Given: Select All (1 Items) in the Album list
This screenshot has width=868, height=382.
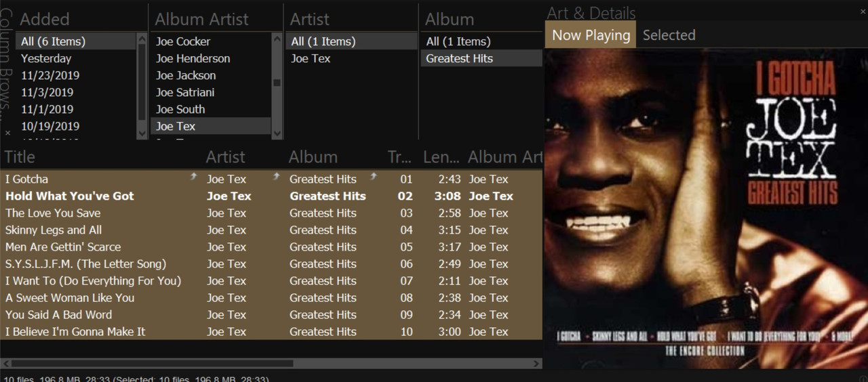Looking at the screenshot, I should click(x=482, y=41).
